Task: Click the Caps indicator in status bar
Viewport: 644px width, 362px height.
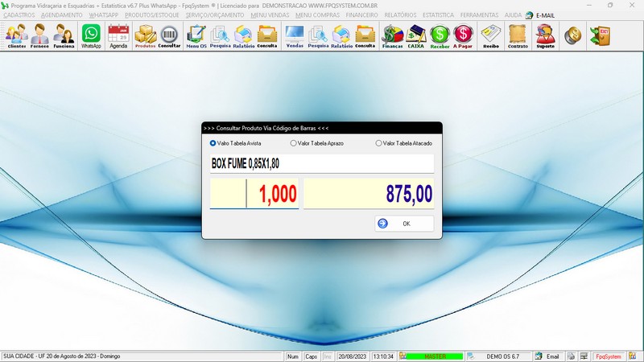Action: pyautogui.click(x=311, y=356)
